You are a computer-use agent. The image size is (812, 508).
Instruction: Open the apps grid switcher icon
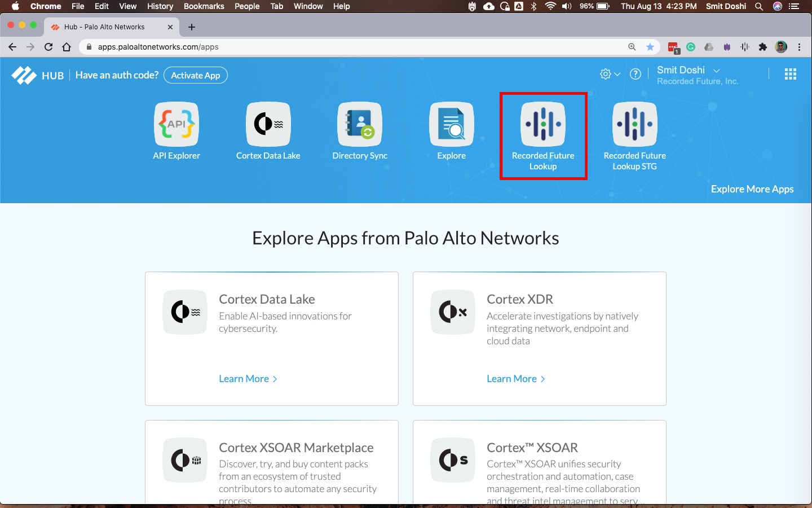tap(790, 75)
